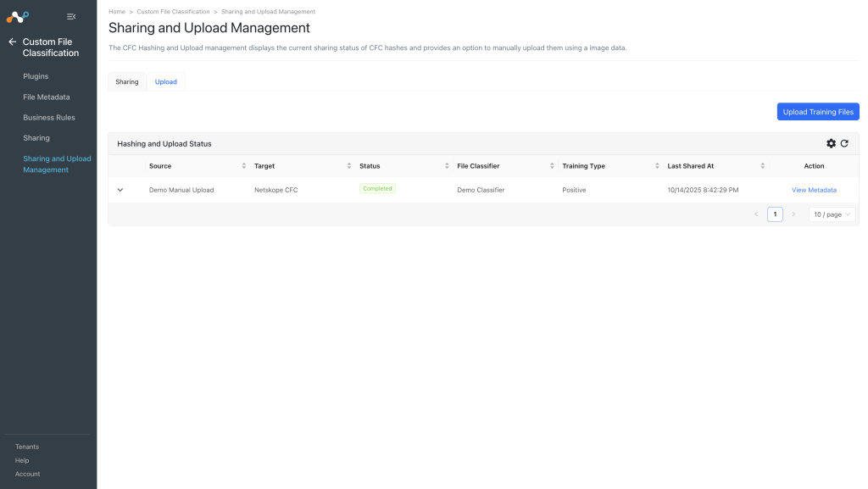
Task: Open table settings gear icon
Action: tap(831, 143)
